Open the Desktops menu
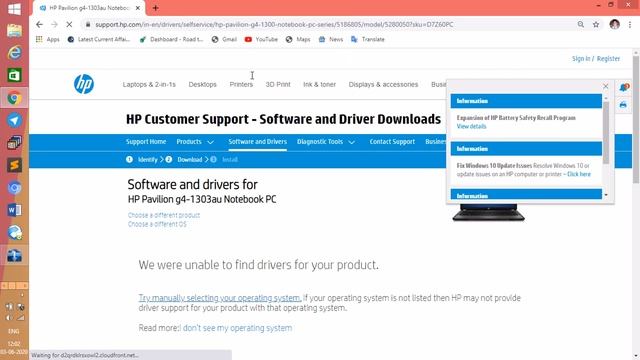The image size is (640, 360). coord(202,84)
